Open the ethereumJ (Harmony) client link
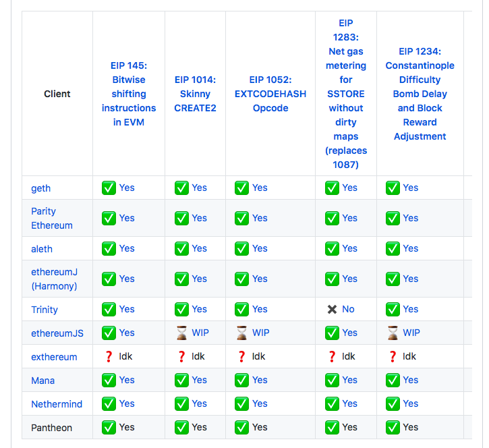489x448 pixels. [x=54, y=279]
